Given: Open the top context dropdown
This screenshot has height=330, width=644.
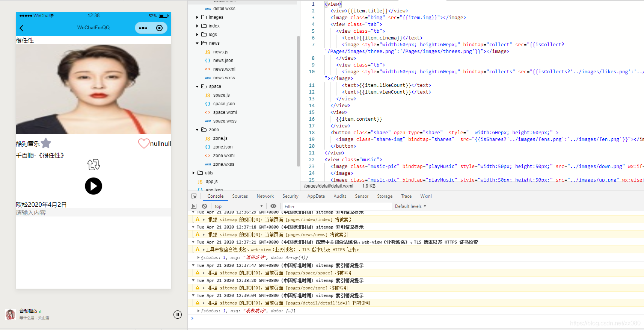Looking at the screenshot, I should 238,206.
